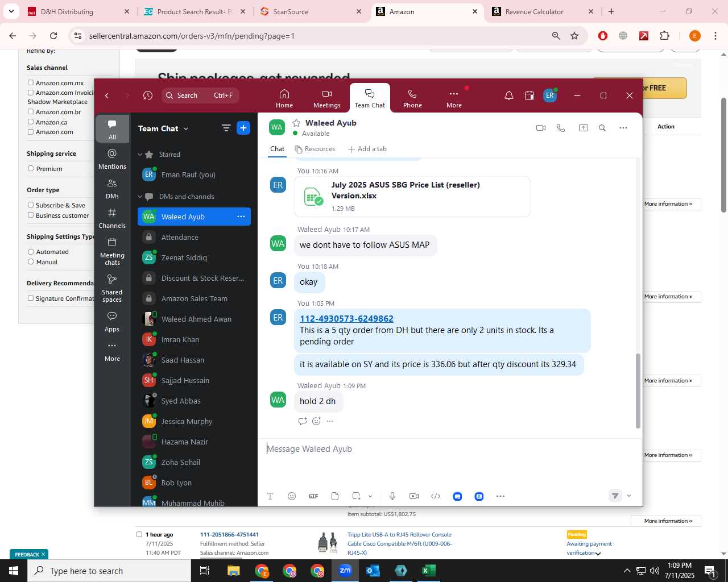Image resolution: width=728 pixels, height=582 pixels.
Task: Open the Zoom calendar icon
Action: 530,95
